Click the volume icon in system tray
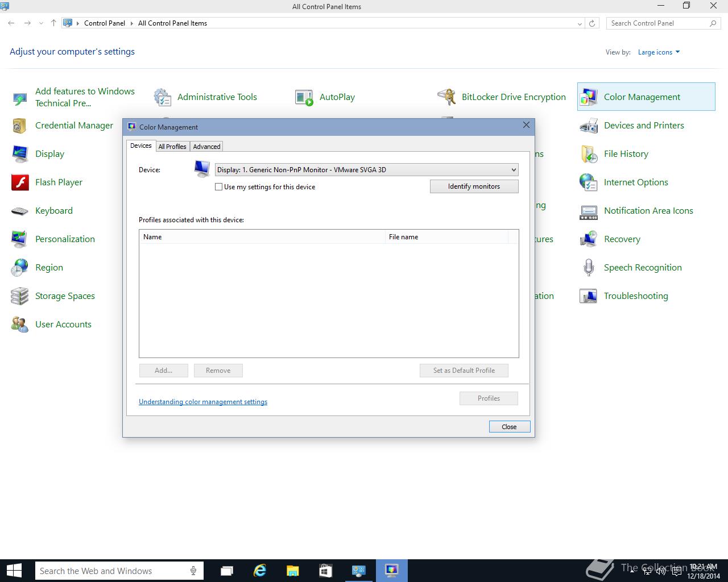728x582 pixels. (x=660, y=572)
